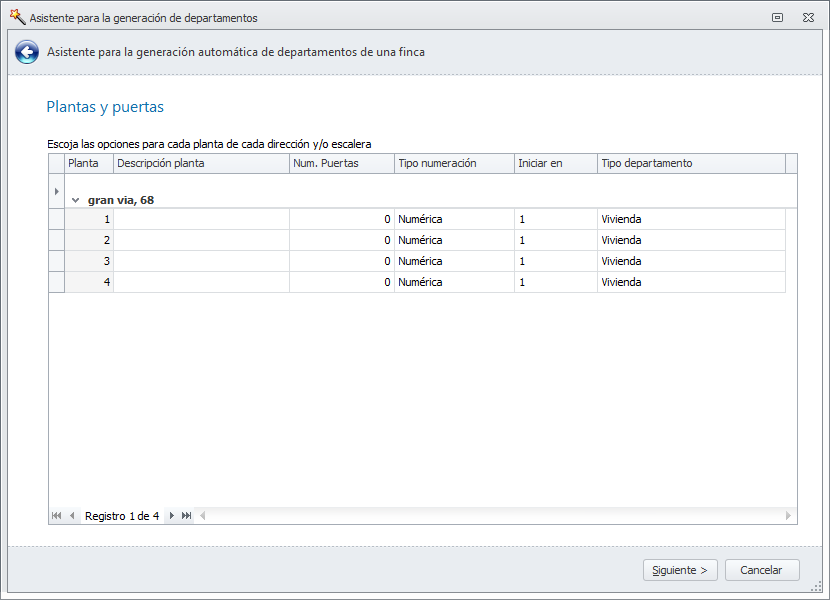Screen dimensions: 830x600
Task: Select Num. Puertas cell of floor 4
Action: 342,282
